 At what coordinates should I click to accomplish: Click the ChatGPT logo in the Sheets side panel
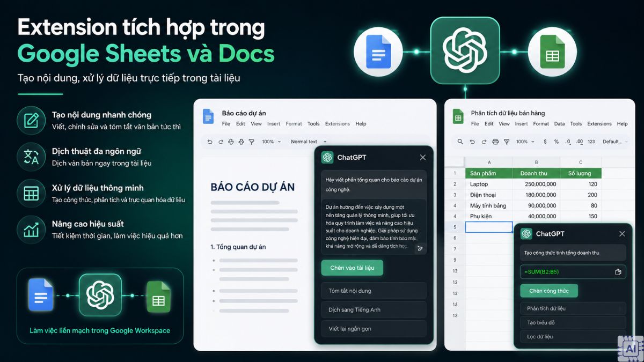click(x=526, y=234)
